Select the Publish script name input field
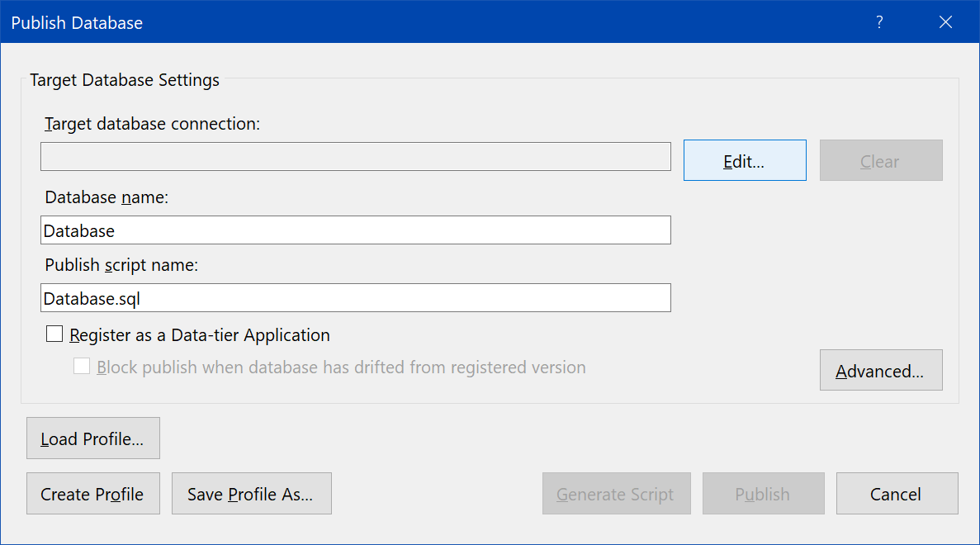 click(x=355, y=298)
